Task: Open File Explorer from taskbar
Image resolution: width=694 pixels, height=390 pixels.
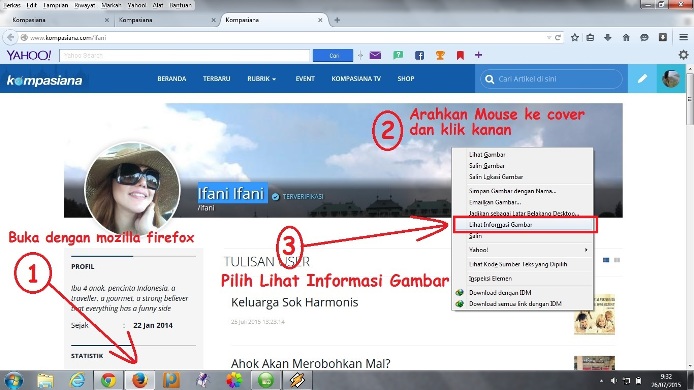Action: point(45,380)
